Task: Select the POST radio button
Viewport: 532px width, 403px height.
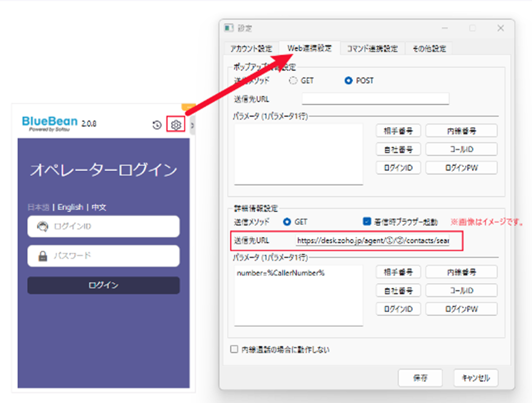Action: coord(348,81)
